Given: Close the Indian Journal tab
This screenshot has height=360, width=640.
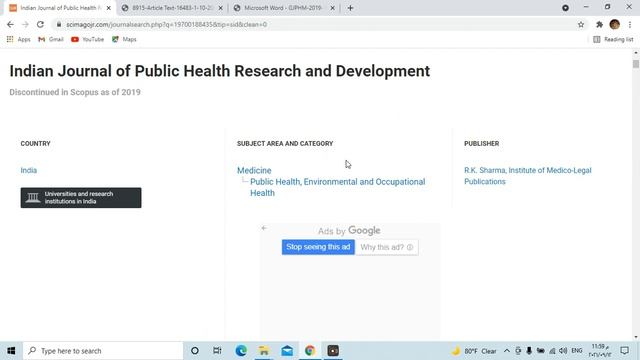Looking at the screenshot, I should click(109, 8).
